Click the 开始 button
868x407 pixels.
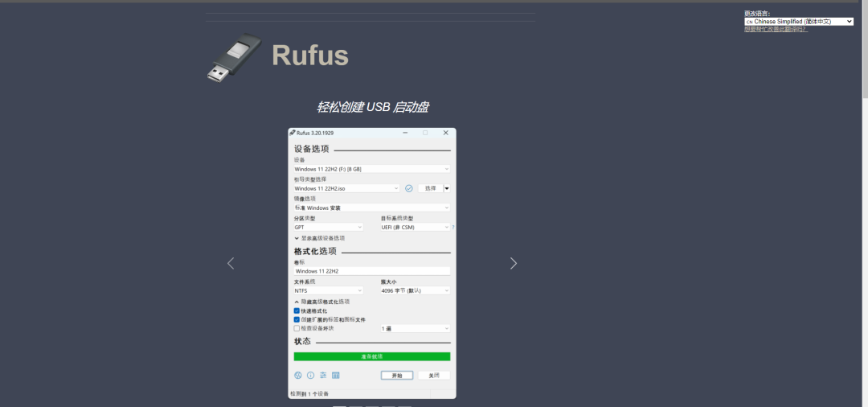coord(397,376)
